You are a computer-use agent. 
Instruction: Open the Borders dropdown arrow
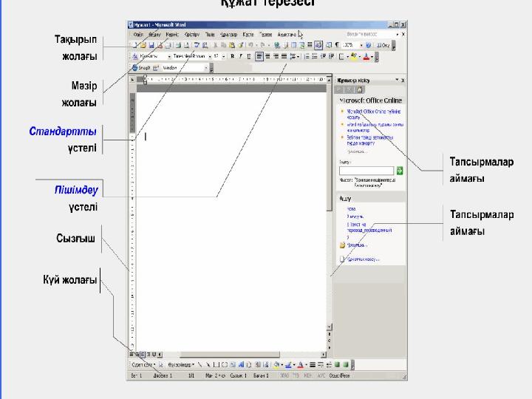pos(348,57)
